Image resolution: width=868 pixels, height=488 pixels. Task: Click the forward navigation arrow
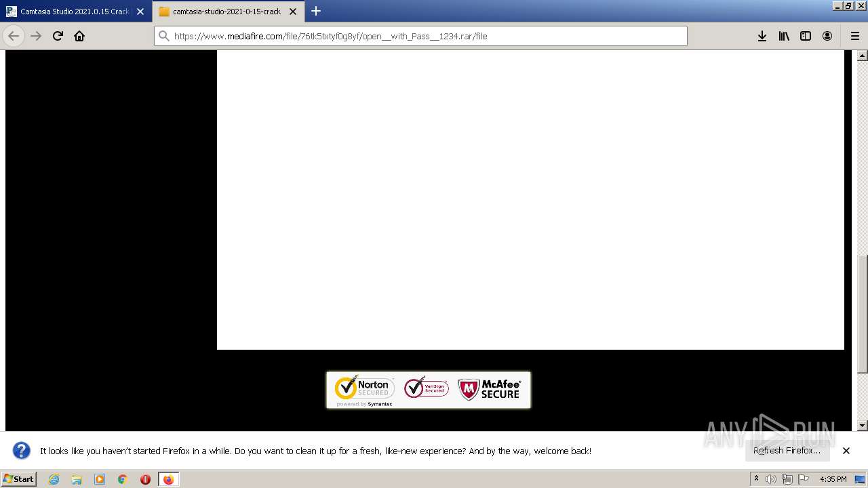pos(36,36)
